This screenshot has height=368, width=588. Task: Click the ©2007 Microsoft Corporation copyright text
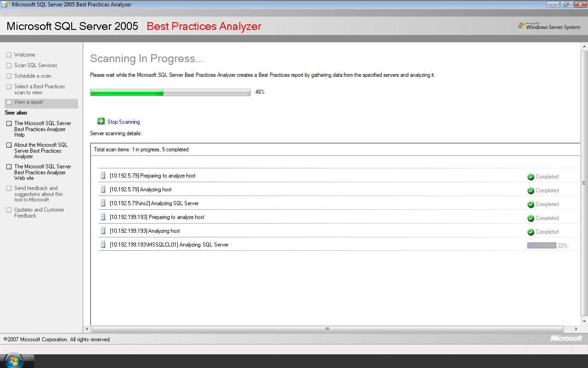[57, 339]
